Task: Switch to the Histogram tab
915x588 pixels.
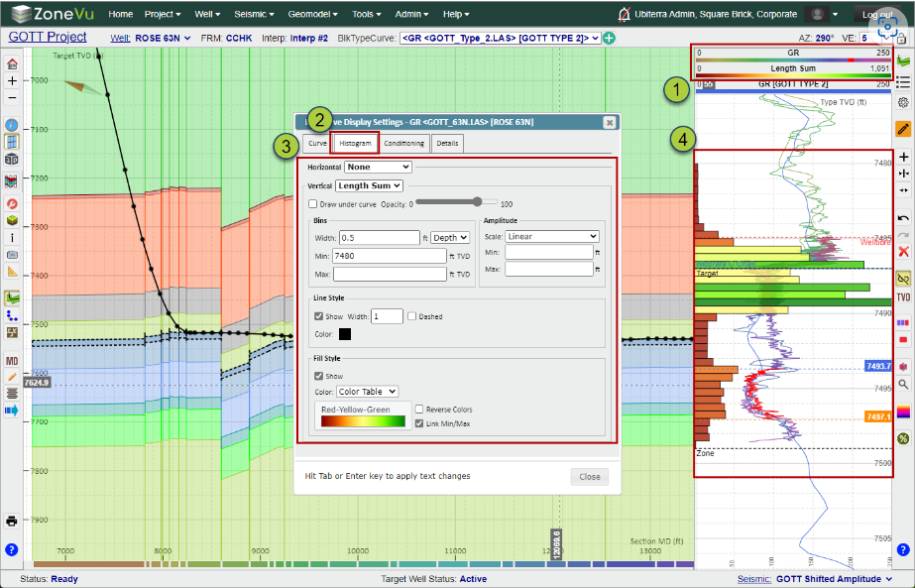Action: (355, 143)
